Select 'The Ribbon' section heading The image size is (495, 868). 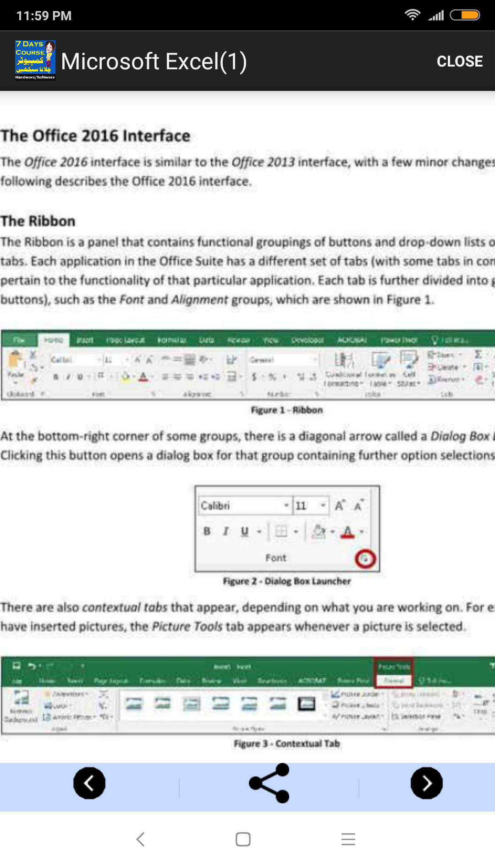38,221
